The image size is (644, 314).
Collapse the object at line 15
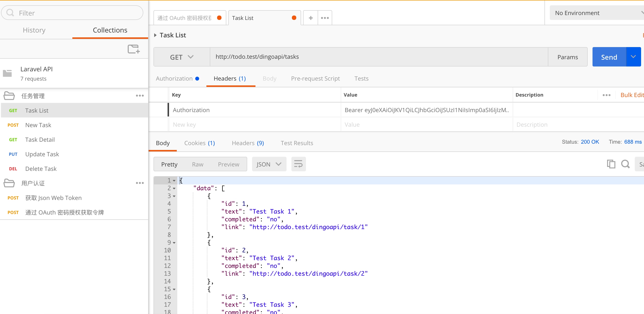pos(174,289)
